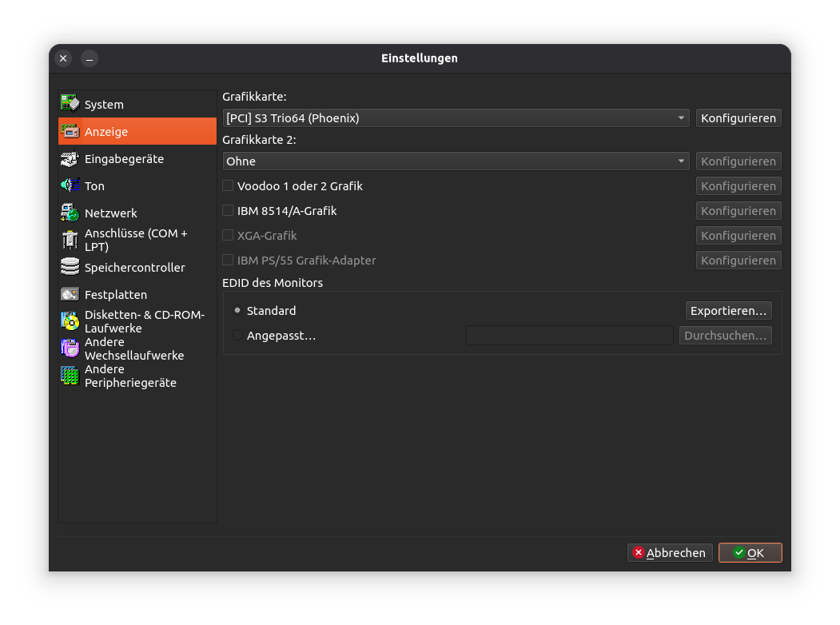Click the Netzwerk network icon
The height and width of the screenshot is (625, 840).
click(x=70, y=213)
